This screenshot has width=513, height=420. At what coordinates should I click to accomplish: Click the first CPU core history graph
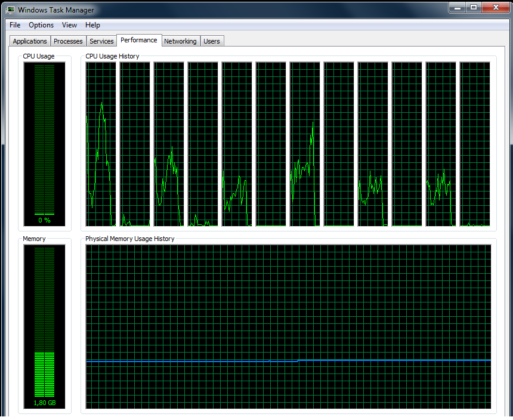(101, 144)
